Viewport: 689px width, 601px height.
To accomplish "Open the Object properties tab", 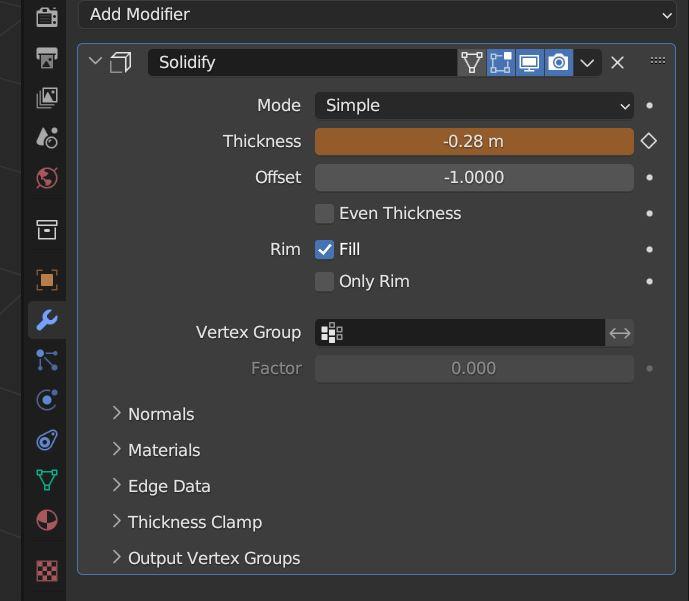I will (x=47, y=280).
